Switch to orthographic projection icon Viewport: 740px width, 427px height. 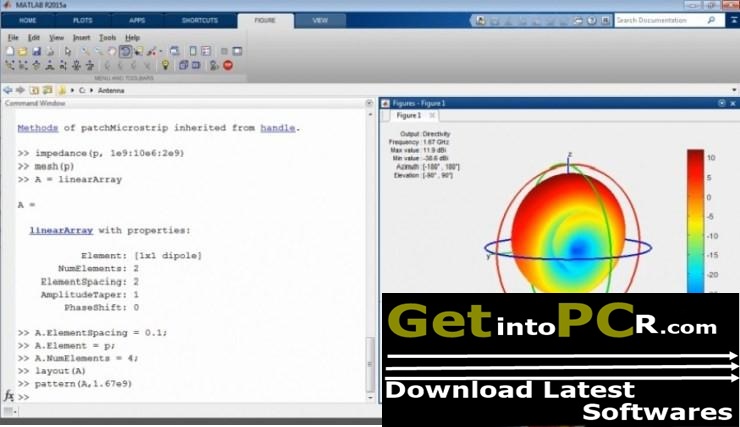(x=184, y=65)
